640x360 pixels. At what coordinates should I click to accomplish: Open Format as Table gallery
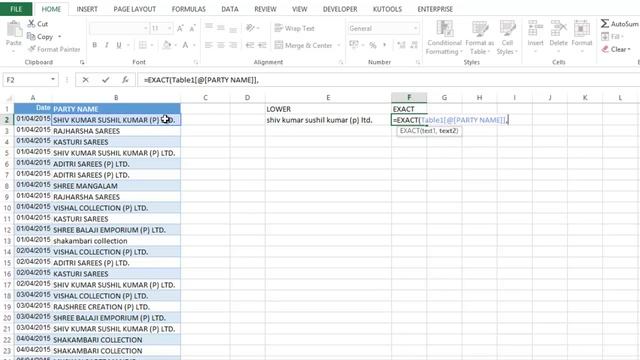coord(480,38)
